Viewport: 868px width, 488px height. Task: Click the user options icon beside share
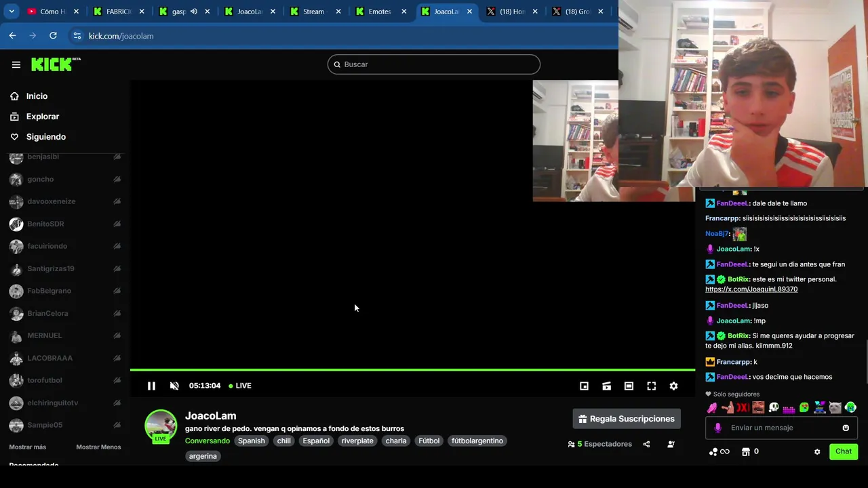point(671,444)
